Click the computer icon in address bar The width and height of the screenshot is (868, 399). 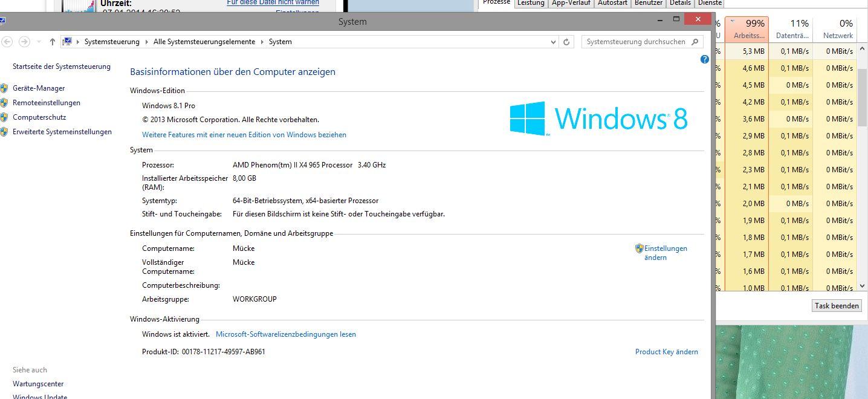(68, 42)
